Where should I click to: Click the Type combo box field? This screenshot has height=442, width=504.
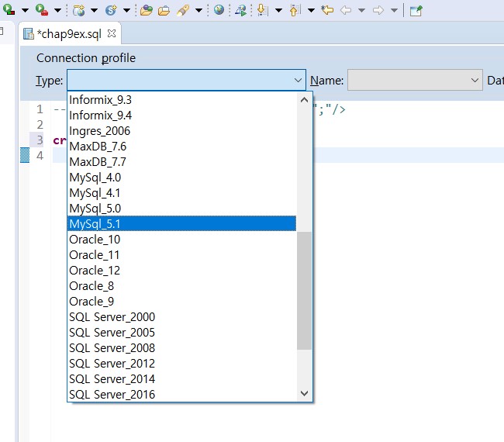pos(186,80)
